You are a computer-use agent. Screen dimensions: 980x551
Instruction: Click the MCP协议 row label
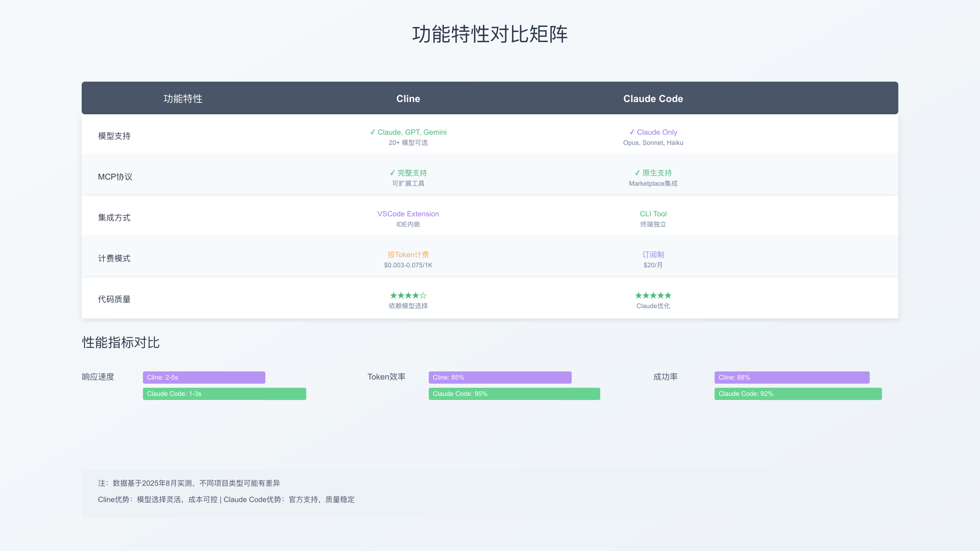(115, 177)
